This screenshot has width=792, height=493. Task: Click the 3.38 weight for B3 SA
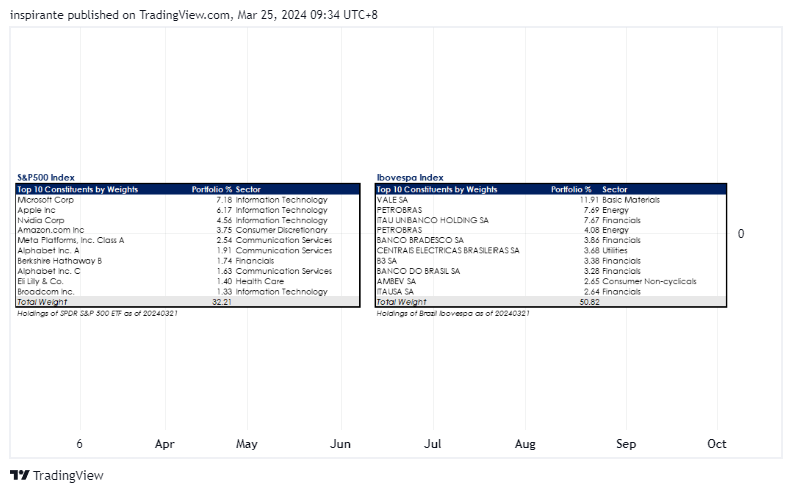(591, 261)
